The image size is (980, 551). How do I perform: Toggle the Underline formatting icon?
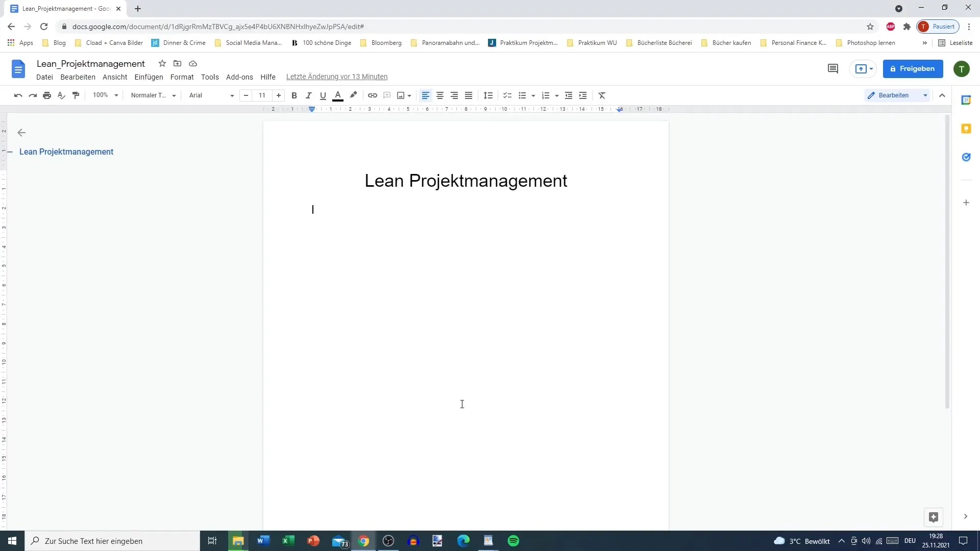click(323, 95)
